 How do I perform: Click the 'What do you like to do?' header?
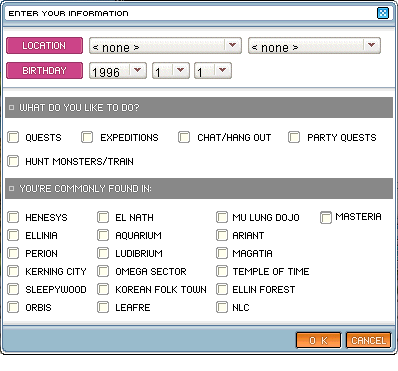[199, 108]
